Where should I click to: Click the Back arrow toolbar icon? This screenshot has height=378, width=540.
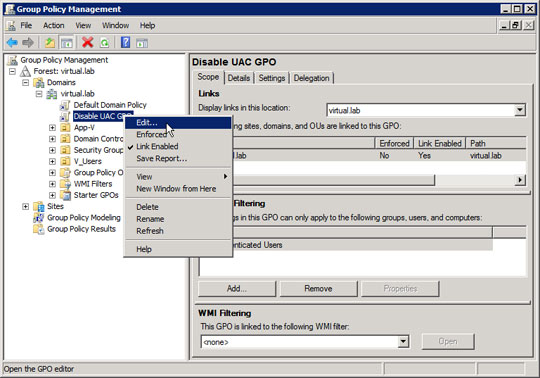coord(12,43)
